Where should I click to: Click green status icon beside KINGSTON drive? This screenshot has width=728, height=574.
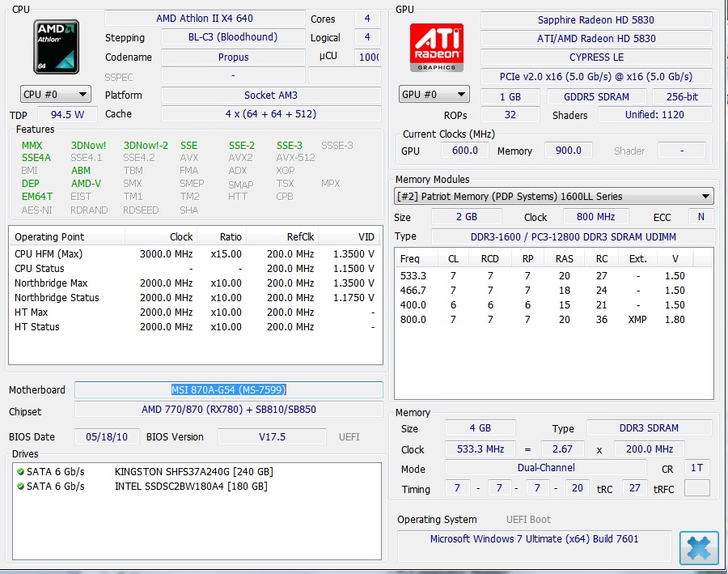[x=20, y=471]
